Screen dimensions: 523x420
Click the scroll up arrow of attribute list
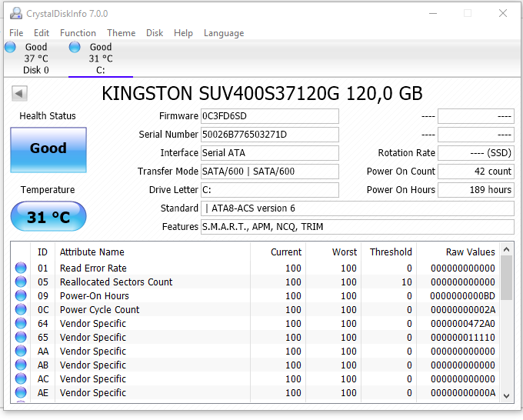506,249
